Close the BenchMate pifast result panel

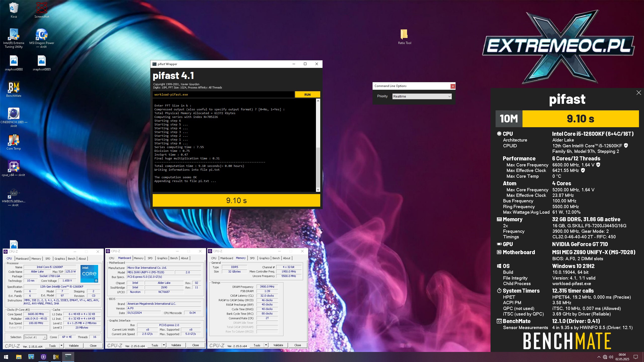pos(638,93)
